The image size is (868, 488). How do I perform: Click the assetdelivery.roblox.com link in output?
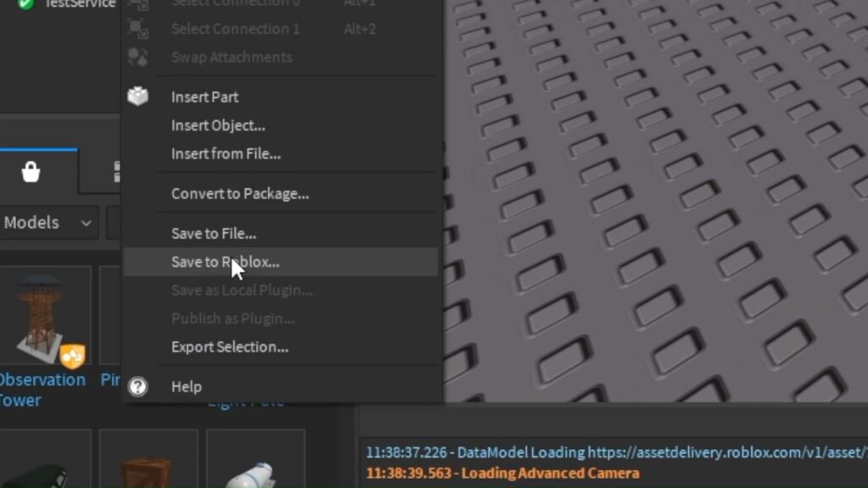(727, 452)
